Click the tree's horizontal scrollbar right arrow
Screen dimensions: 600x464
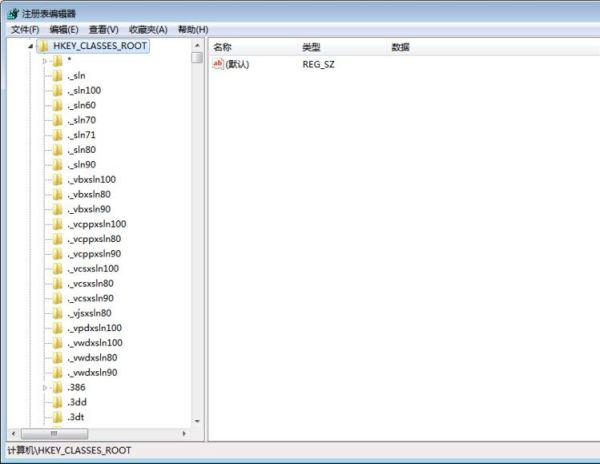[x=184, y=434]
